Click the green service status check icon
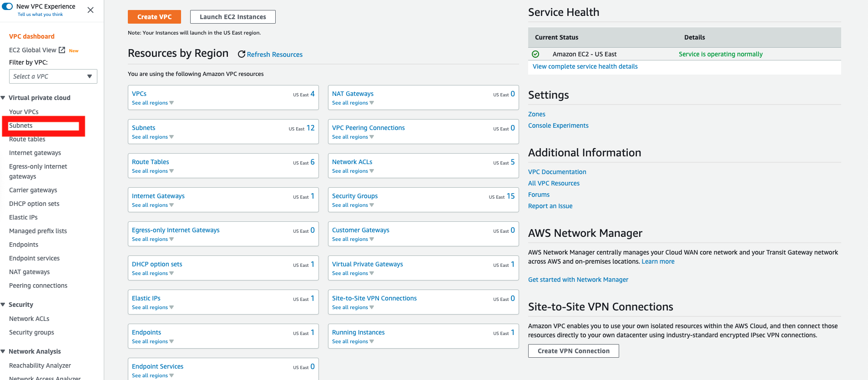 tap(535, 54)
